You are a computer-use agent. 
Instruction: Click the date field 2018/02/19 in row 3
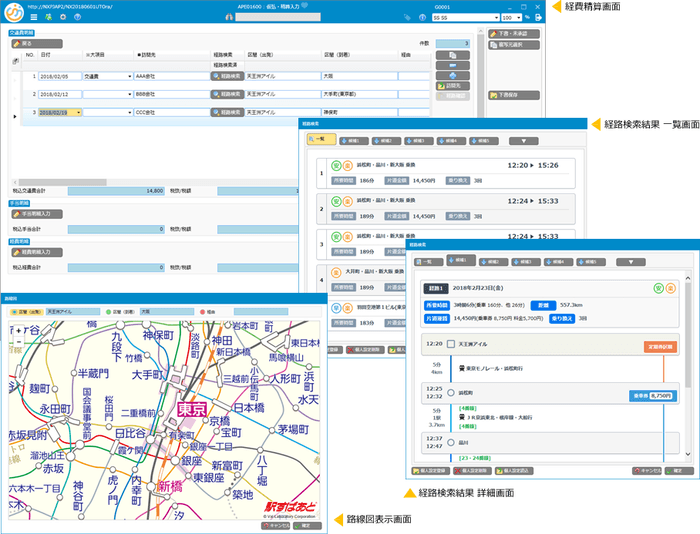60,112
